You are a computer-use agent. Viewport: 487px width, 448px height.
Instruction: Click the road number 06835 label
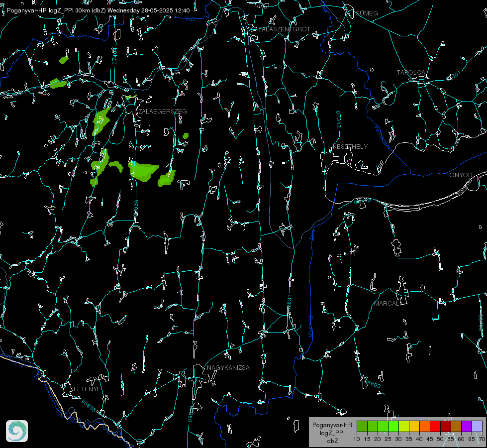click(89, 406)
